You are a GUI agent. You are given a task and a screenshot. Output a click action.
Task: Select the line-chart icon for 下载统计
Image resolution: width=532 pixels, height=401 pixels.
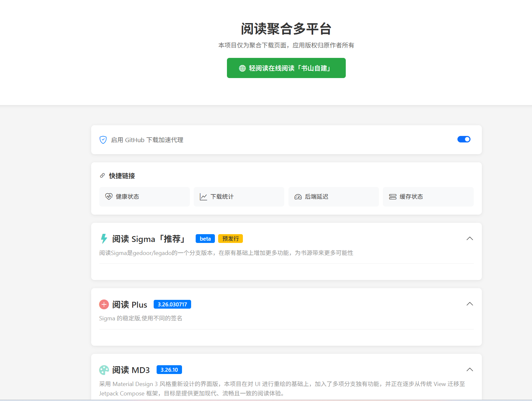pyautogui.click(x=203, y=196)
